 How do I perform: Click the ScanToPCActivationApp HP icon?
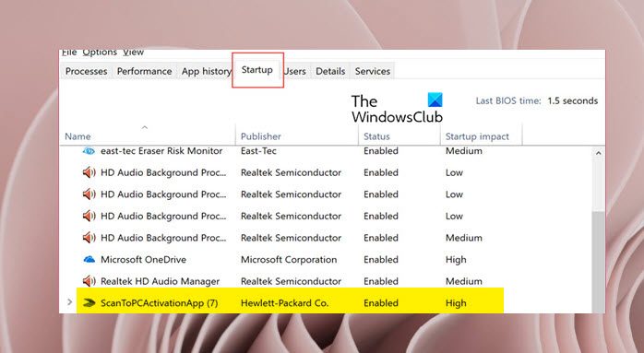tap(89, 303)
